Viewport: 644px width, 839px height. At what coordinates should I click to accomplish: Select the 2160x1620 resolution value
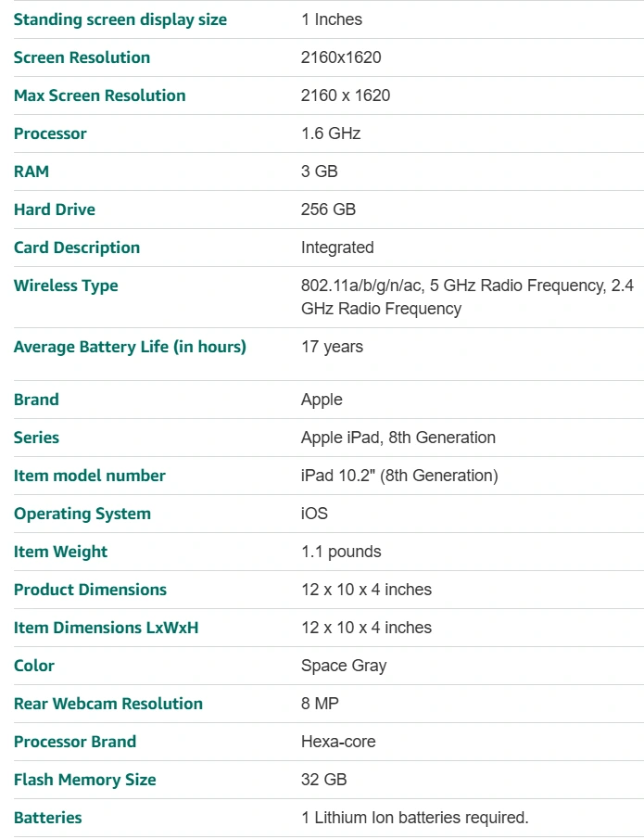[341, 57]
